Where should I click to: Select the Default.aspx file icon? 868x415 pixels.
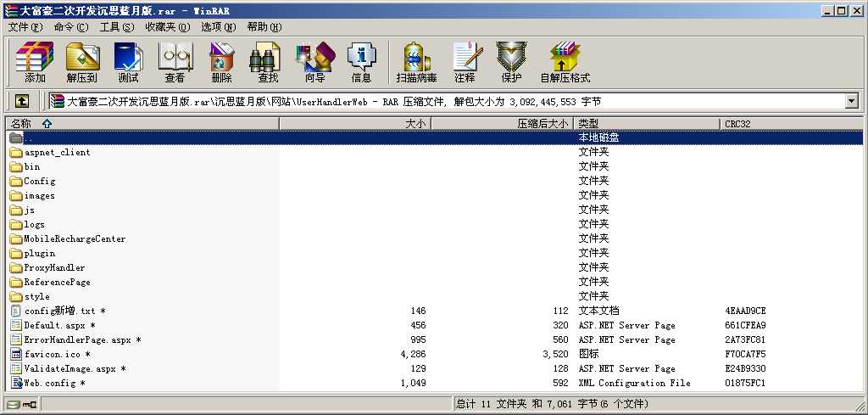17,325
